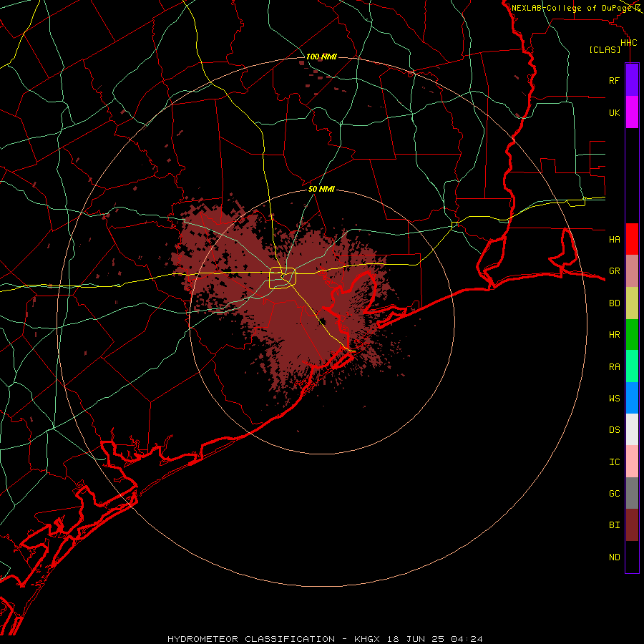The width and height of the screenshot is (644, 644).
Task: Click the BD yellow legend swatch
Action: point(632,303)
